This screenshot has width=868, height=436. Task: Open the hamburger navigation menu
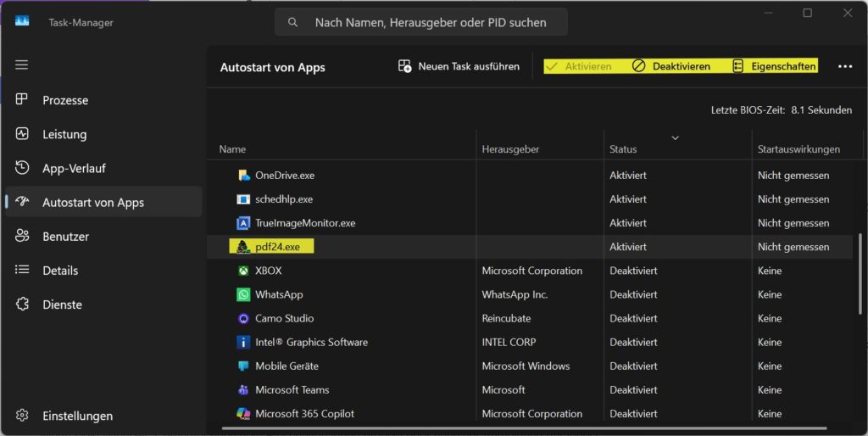click(x=21, y=64)
